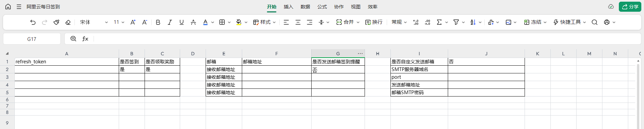Apply cell borders icon
Image resolution: width=644 pixels, height=129 pixels.
click(x=222, y=22)
